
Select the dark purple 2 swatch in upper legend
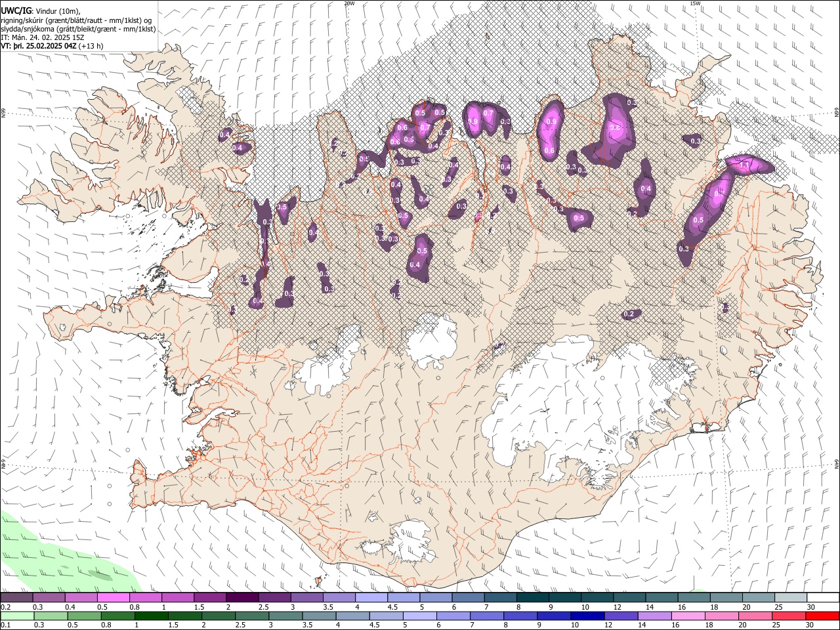241,598
